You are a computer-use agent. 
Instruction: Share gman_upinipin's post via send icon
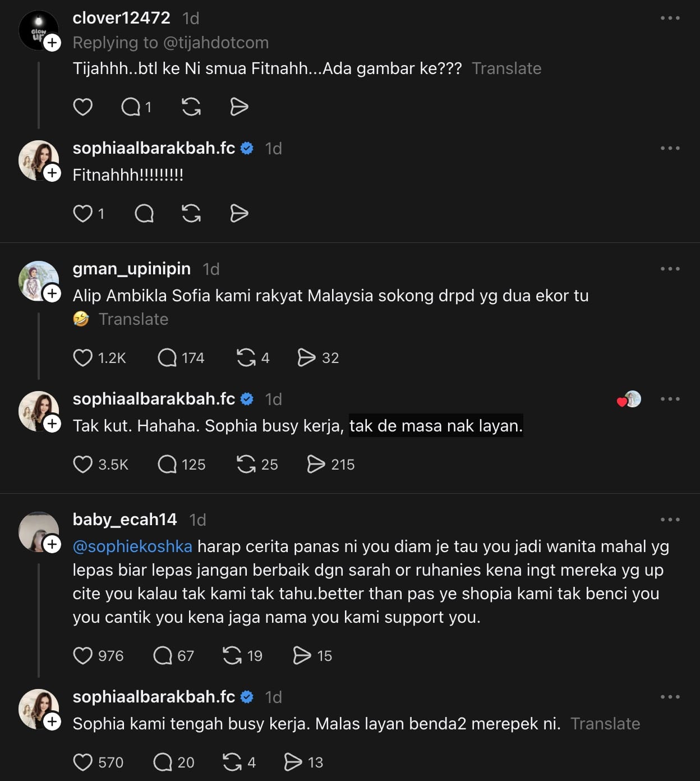(x=306, y=357)
